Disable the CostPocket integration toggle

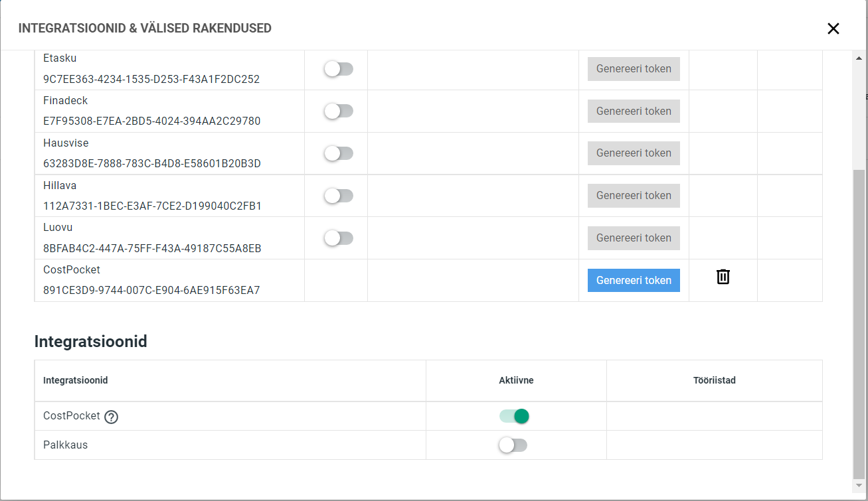514,416
